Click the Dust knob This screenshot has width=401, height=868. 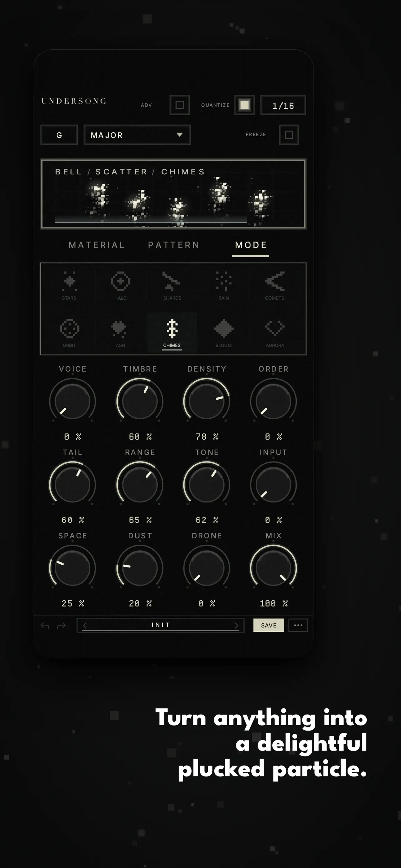tap(140, 568)
